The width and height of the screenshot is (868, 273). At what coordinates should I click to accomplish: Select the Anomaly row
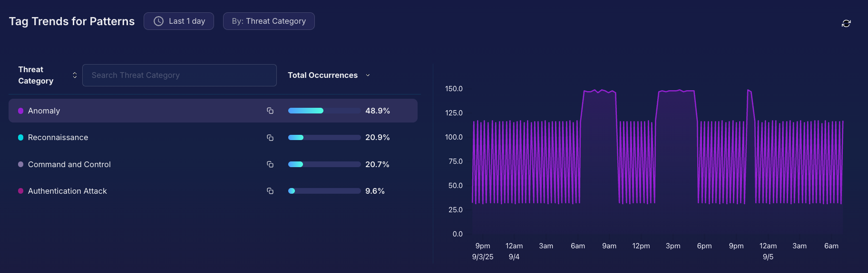tap(143, 111)
